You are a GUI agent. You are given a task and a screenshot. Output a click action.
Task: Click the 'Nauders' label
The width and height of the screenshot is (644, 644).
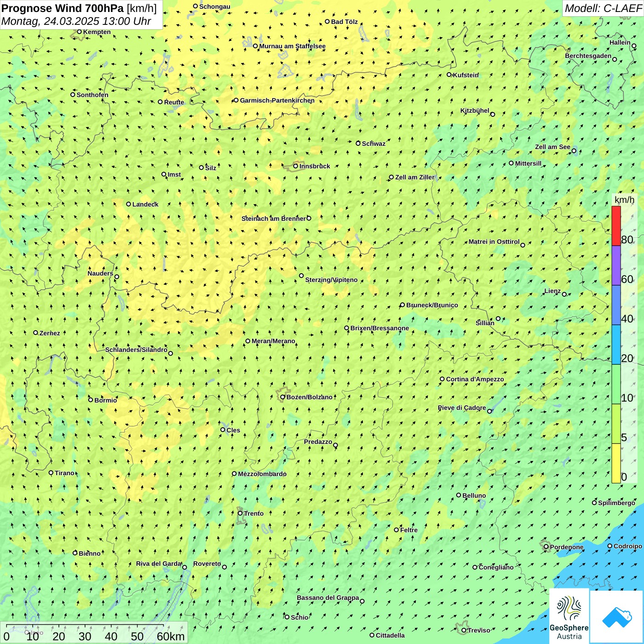(100, 273)
